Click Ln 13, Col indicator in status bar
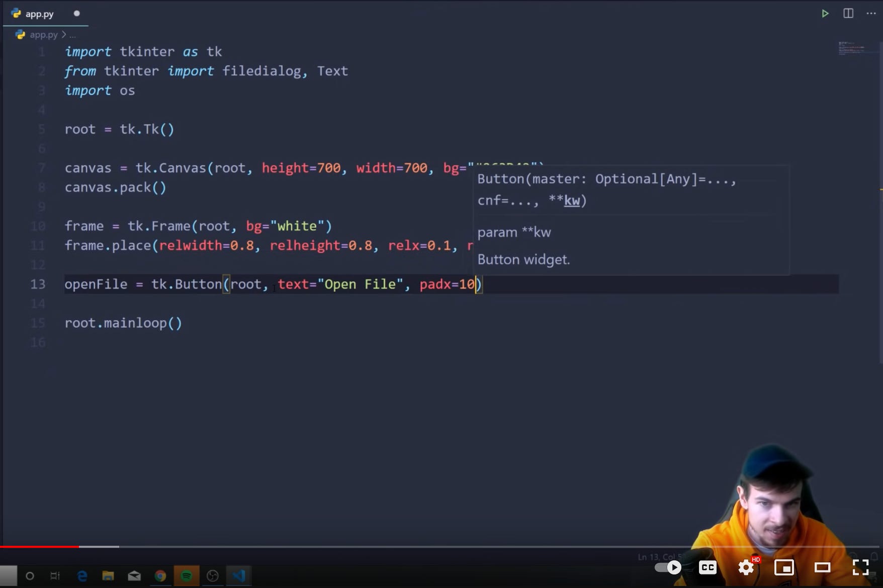 659,556
